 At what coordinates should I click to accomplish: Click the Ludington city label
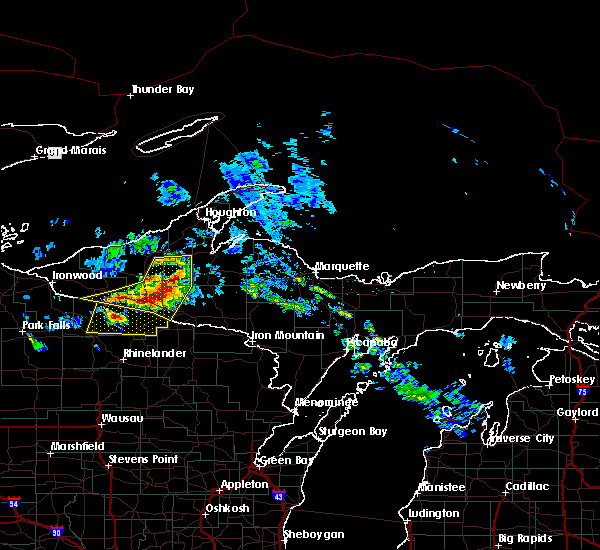pos(434,514)
